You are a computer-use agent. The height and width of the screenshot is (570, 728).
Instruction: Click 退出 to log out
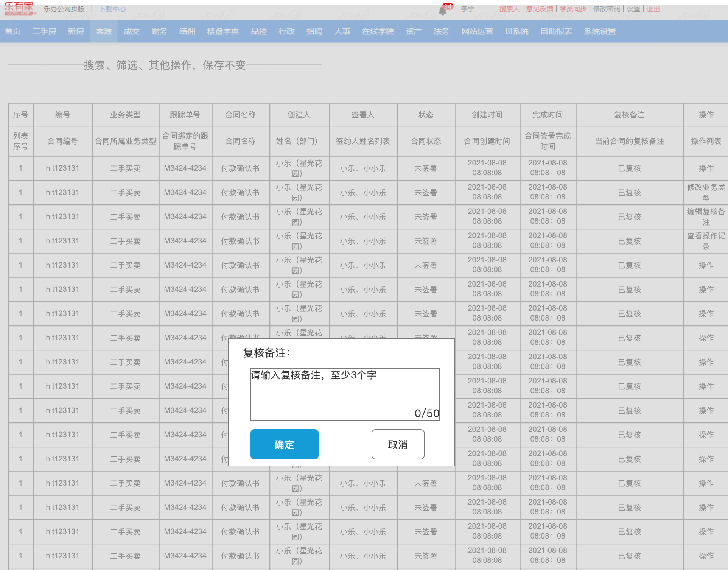(x=653, y=9)
